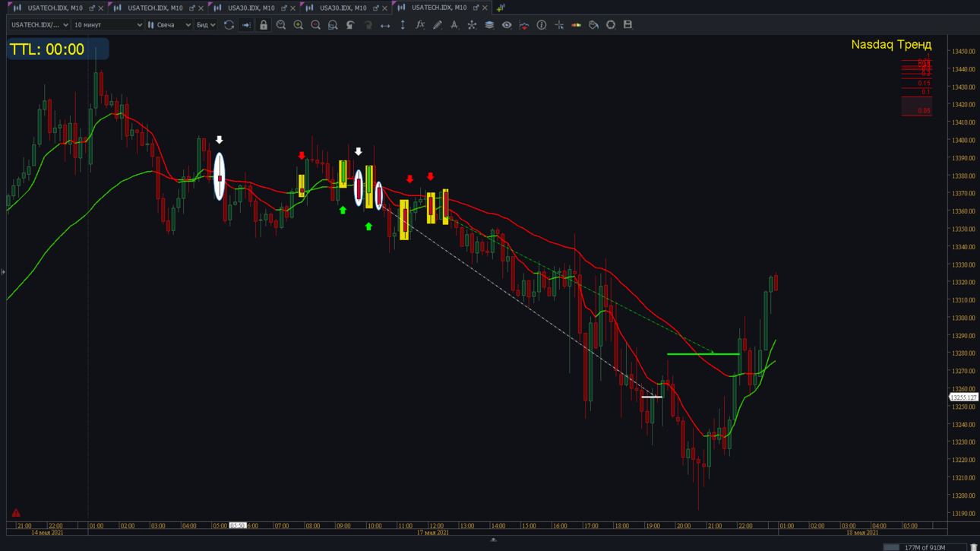Click the Nasdaq Тренд label
The width and height of the screenshot is (980, 551).
[x=891, y=45]
